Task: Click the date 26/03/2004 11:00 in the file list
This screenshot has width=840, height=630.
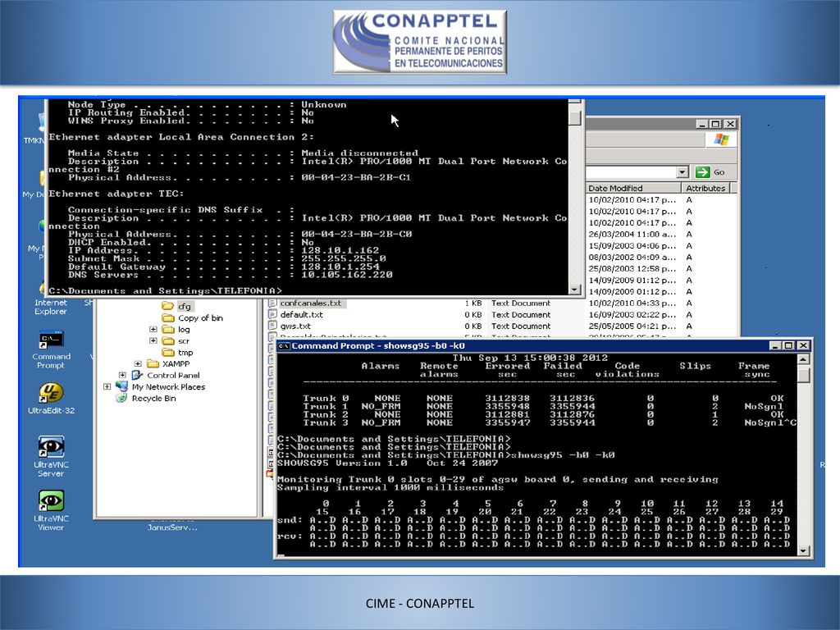Action: click(632, 234)
